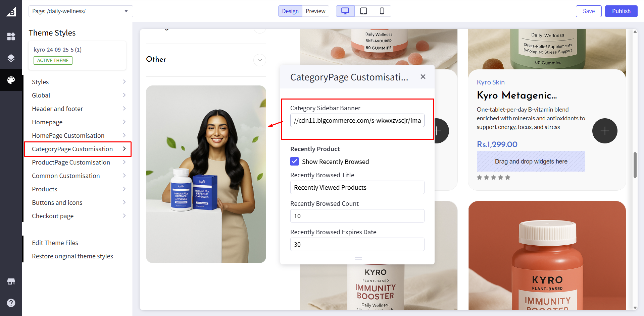Switch to desktop viewport icon
The width and height of the screenshot is (644, 316).
point(345,11)
